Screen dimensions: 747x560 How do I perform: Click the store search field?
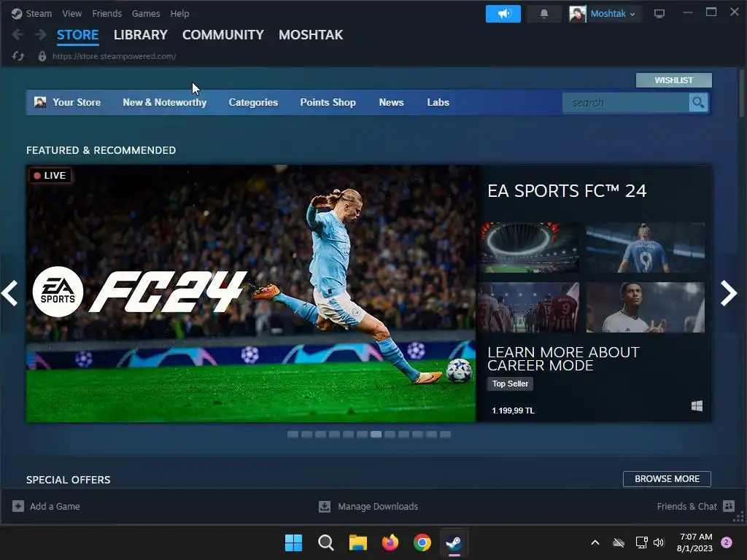[x=625, y=102]
